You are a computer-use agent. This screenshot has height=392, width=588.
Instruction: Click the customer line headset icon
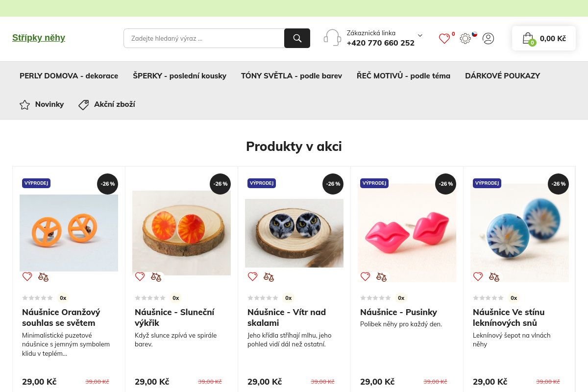pos(332,38)
